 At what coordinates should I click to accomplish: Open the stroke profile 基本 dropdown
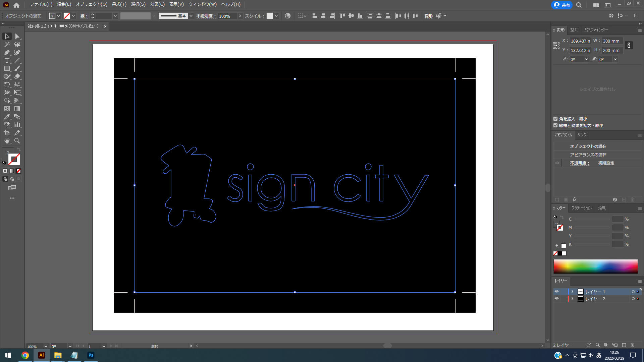(x=191, y=16)
